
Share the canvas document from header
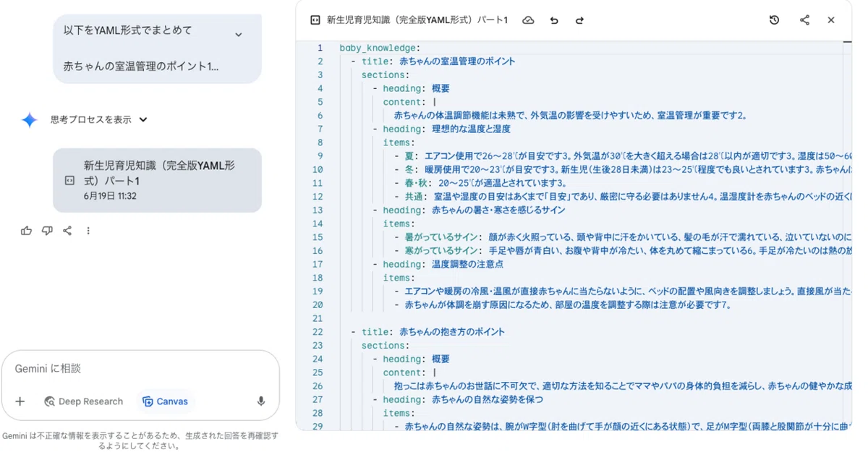click(804, 20)
